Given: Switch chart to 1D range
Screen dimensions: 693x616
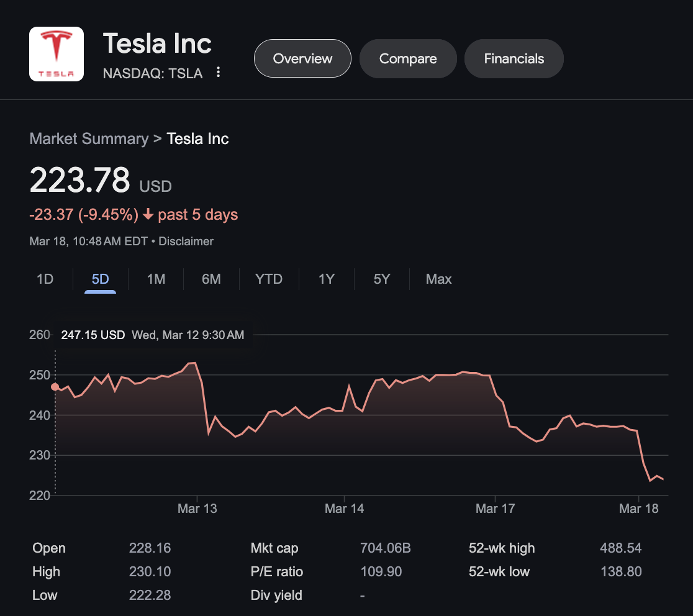Looking at the screenshot, I should pos(45,279).
